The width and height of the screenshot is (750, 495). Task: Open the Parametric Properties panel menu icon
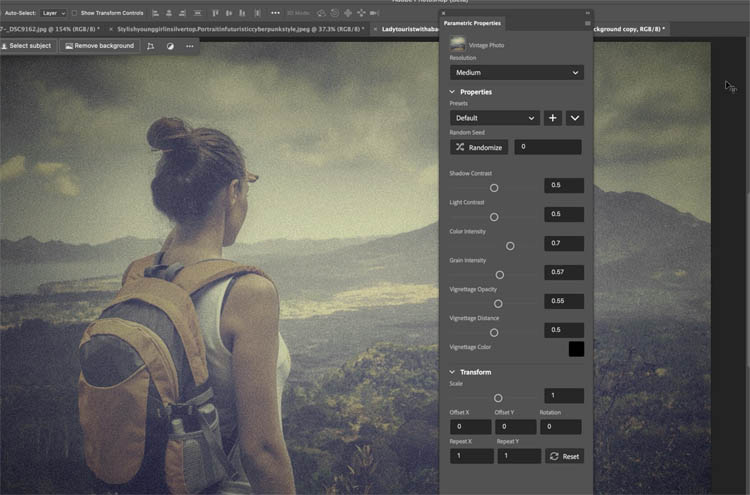click(587, 23)
